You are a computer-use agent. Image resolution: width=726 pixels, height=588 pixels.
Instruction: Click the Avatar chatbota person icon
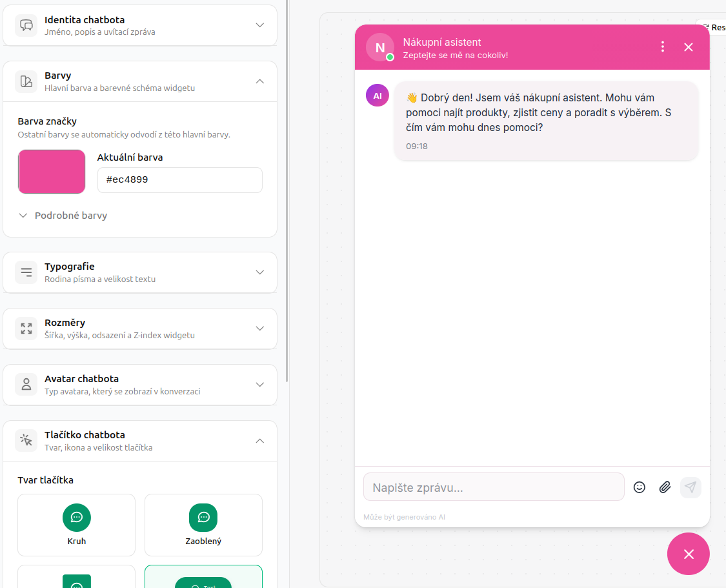pyautogui.click(x=26, y=385)
